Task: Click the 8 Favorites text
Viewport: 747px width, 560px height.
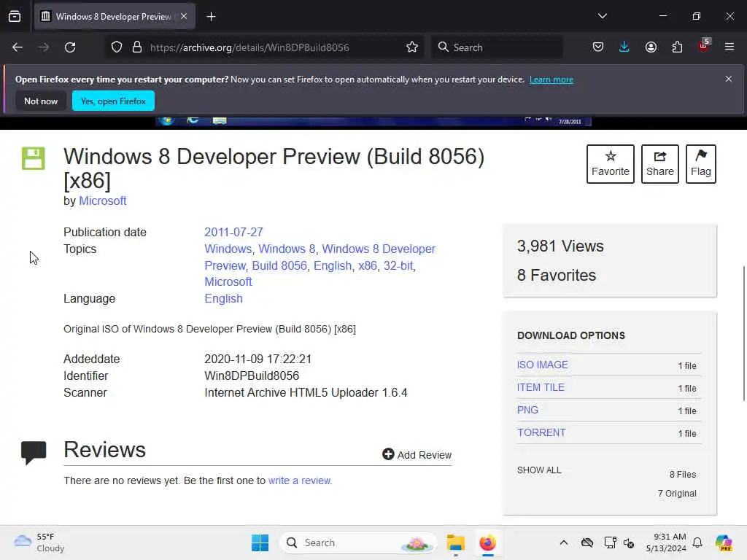Action: click(x=557, y=275)
